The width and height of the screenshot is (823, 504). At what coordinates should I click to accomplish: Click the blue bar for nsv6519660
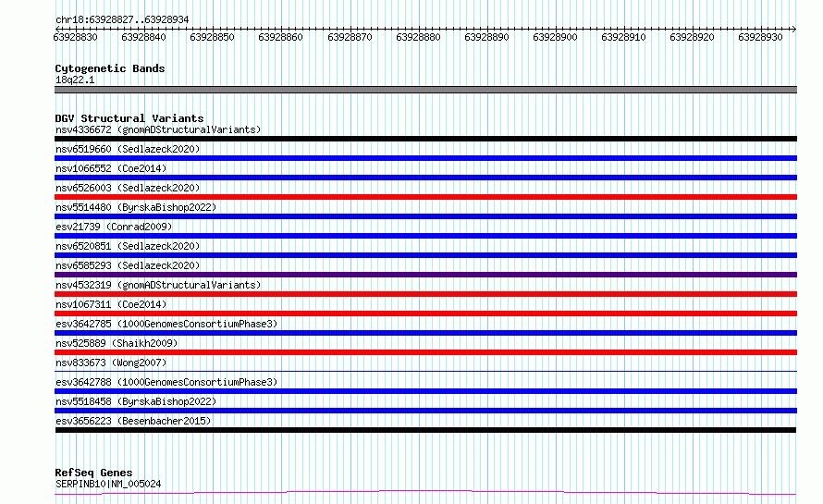[x=425, y=158]
